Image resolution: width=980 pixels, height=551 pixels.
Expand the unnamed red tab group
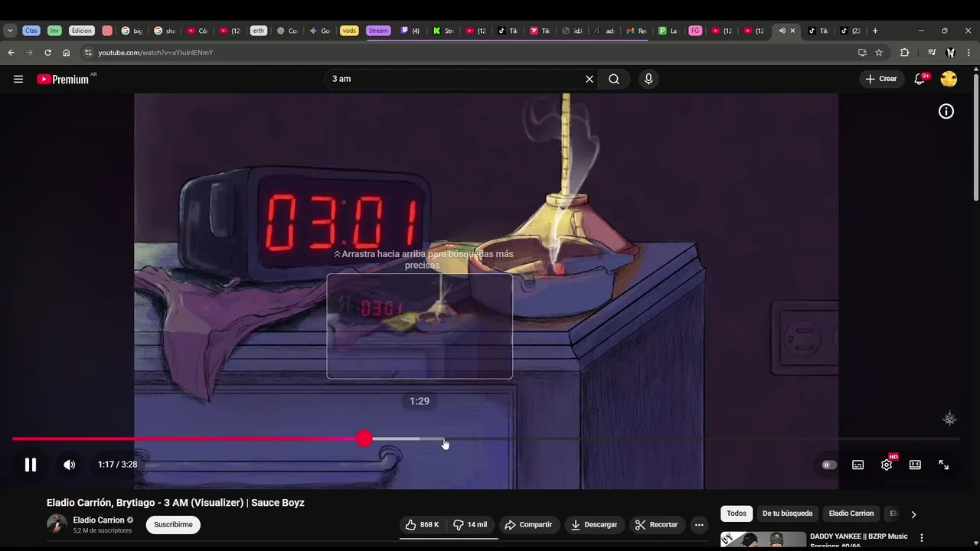pos(107,31)
